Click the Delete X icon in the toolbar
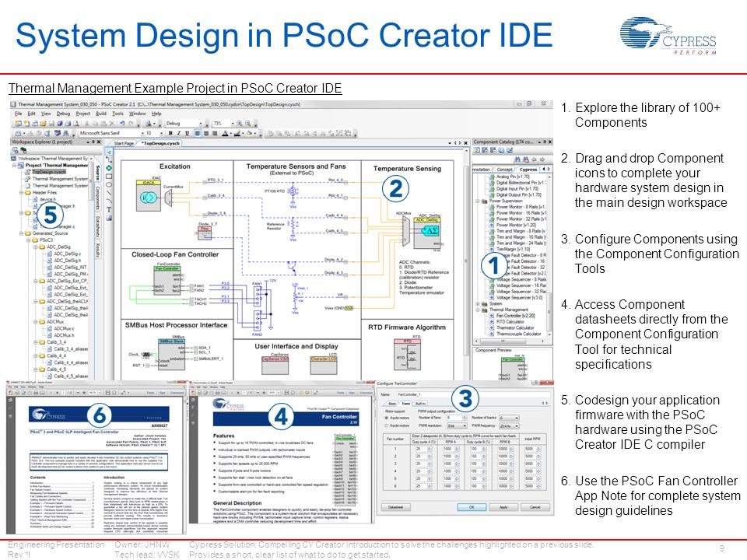The image size is (747, 560). coord(111,124)
